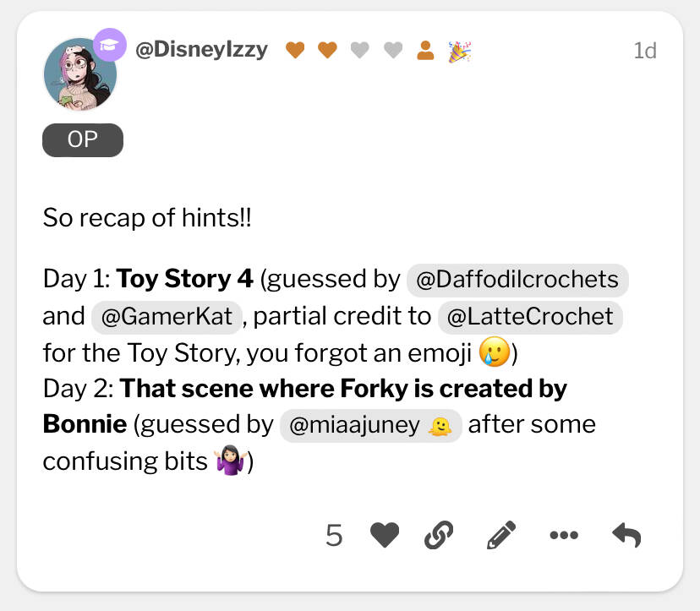
Task: Click the first orange heart badge
Action: click(294, 52)
